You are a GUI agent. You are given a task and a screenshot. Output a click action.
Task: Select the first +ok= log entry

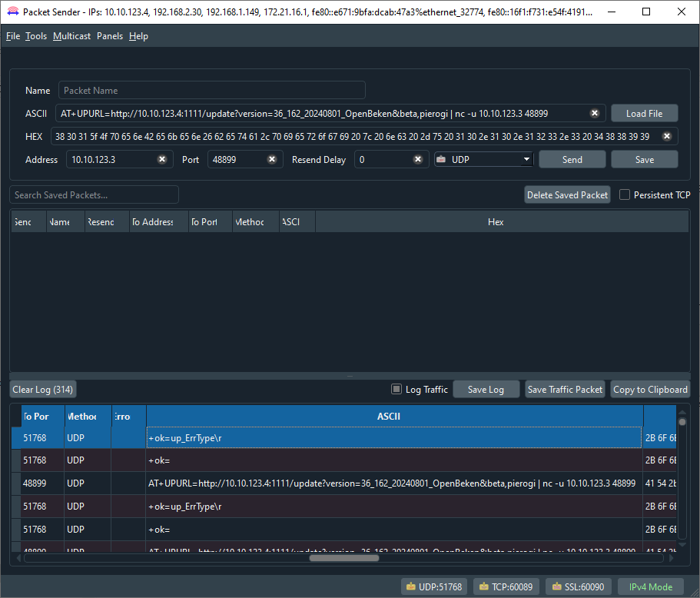tap(343, 460)
